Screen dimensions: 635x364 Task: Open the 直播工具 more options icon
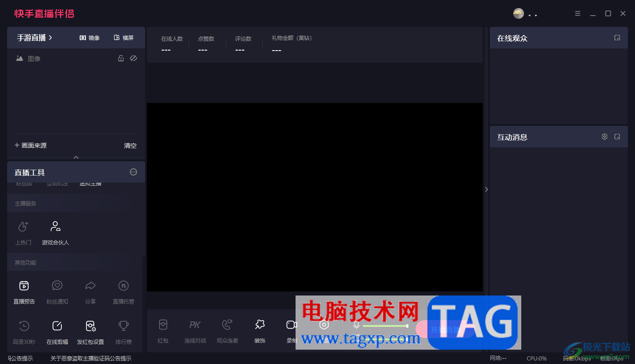[x=133, y=172]
